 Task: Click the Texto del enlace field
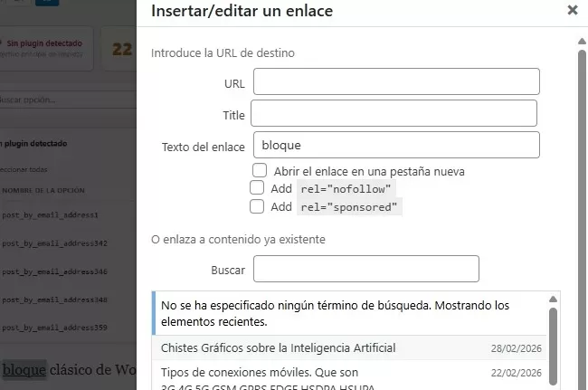[x=396, y=146]
